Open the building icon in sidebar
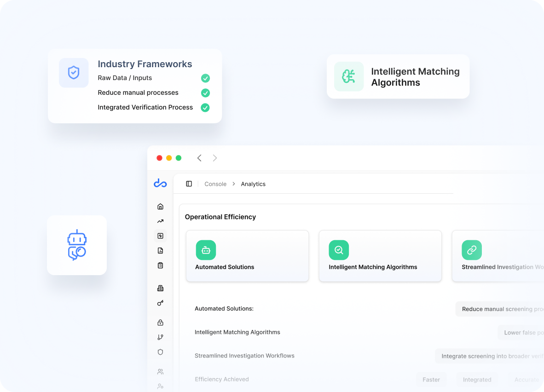The image size is (544, 392). coord(160,288)
